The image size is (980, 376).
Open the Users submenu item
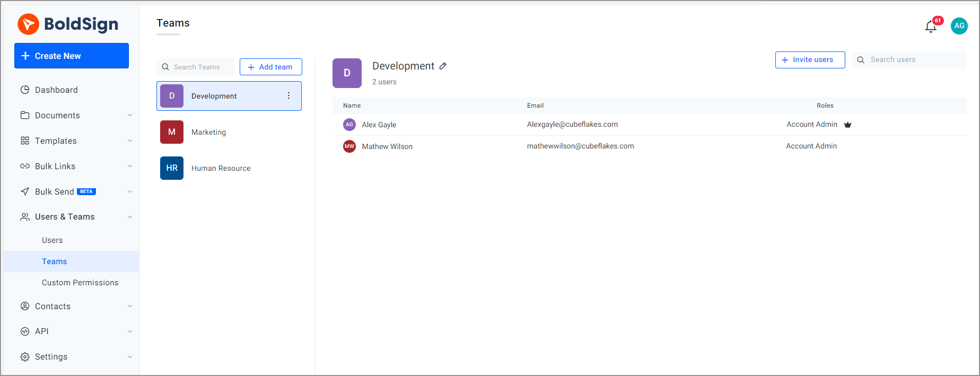click(52, 240)
